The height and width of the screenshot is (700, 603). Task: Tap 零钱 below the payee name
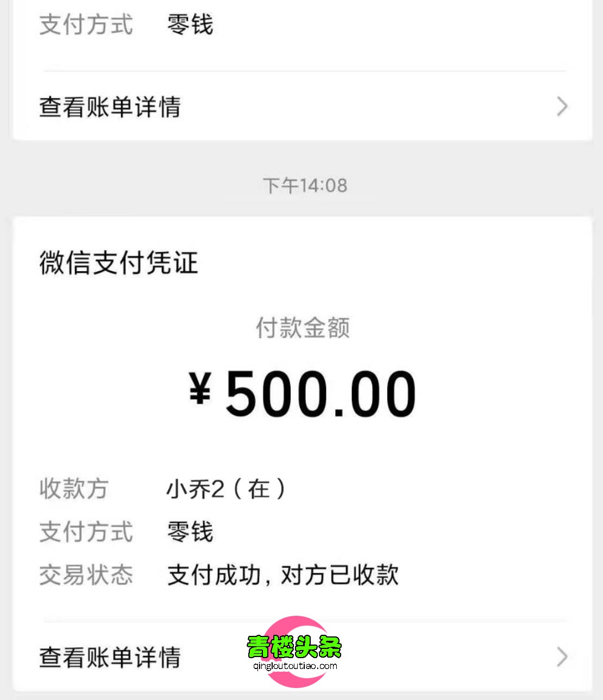(190, 532)
